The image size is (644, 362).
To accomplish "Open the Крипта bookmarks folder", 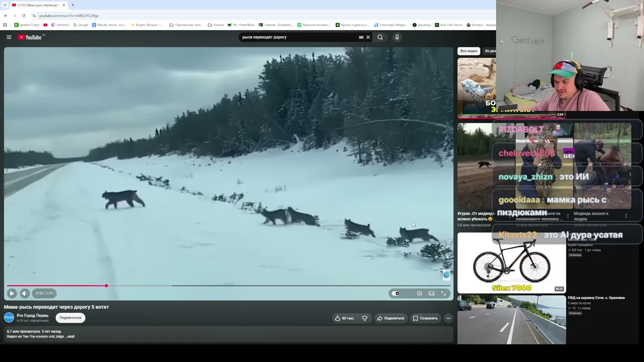I will click(x=216, y=25).
